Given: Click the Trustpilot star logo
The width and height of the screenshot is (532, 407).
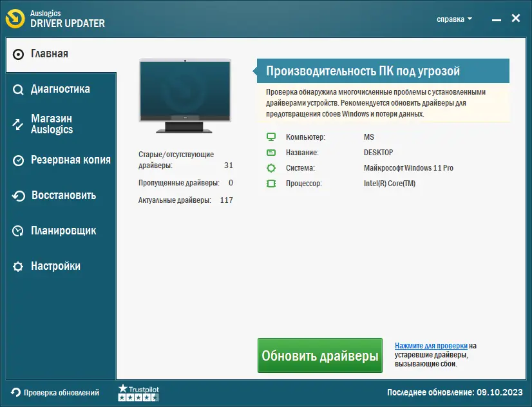Looking at the screenshot, I should coord(138,392).
